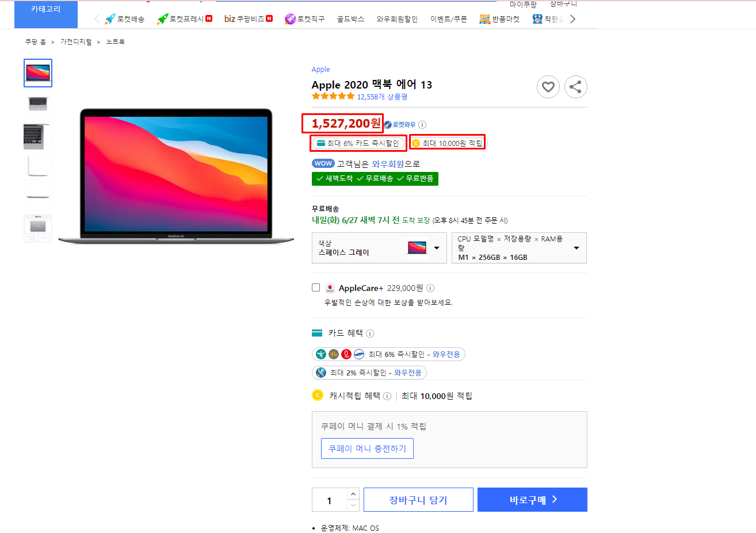Click the 장바구니 담기 button

coord(418,500)
